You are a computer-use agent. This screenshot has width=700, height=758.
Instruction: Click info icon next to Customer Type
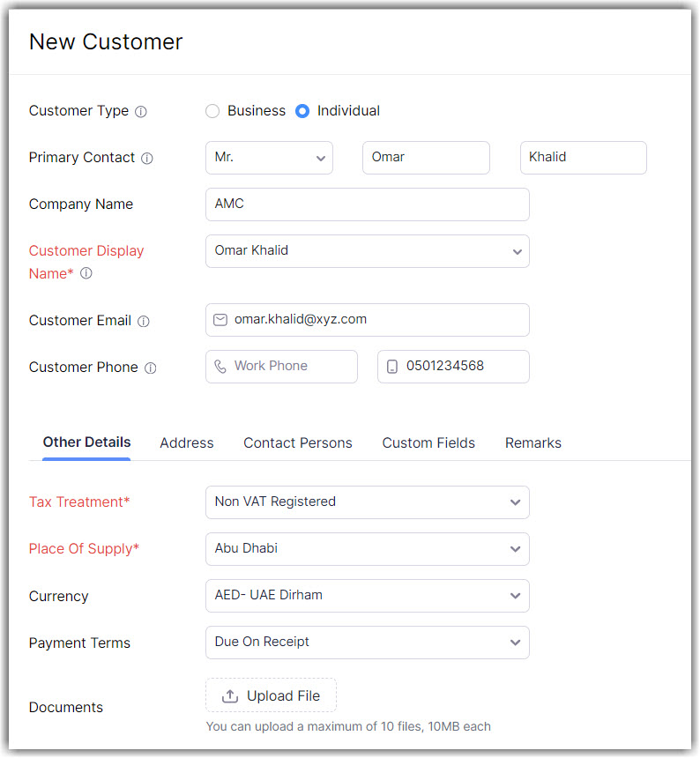coord(141,112)
